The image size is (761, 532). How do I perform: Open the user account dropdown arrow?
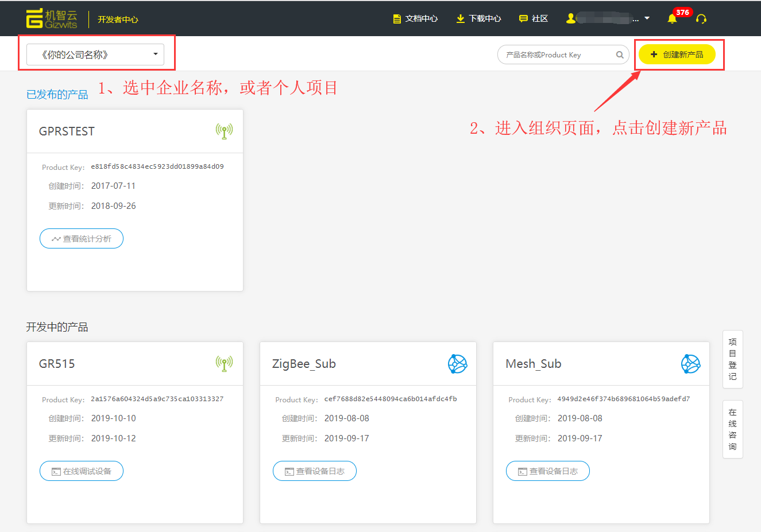[647, 18]
